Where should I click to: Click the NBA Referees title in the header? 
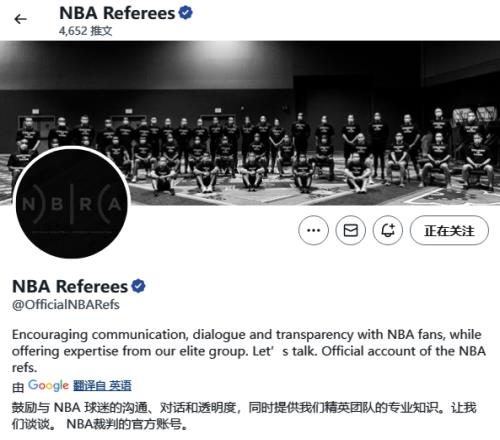point(117,13)
